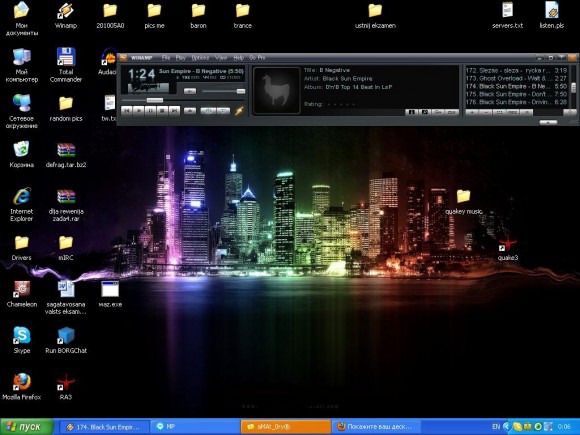Click playlist remove (−) button
Image resolution: width=580 pixels, height=435 pixels.
coord(486,112)
